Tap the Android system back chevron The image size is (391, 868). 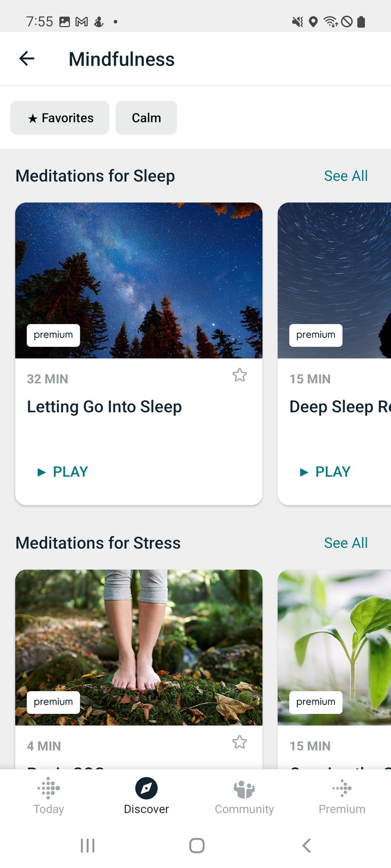point(306,845)
